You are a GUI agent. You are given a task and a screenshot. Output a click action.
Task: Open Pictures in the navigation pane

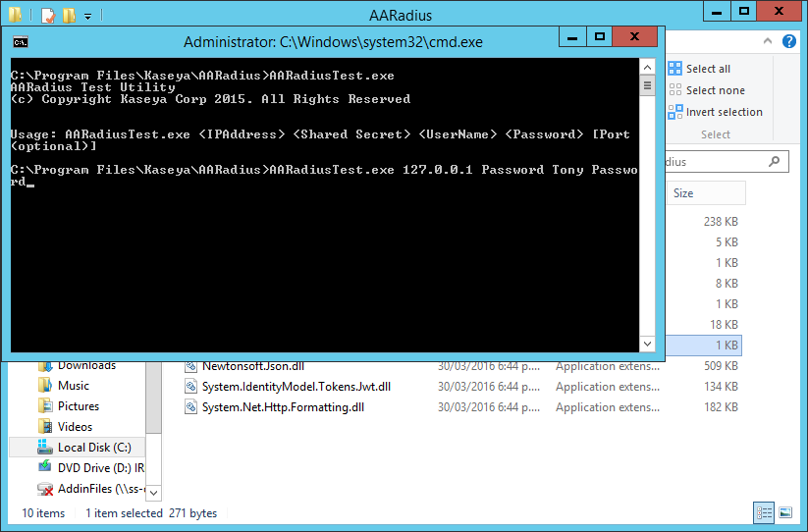pos(79,406)
